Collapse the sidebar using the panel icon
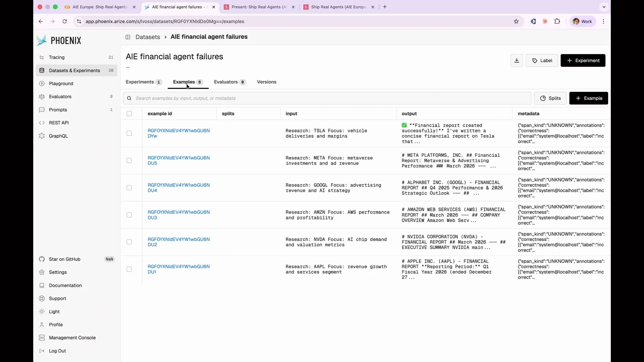The height and width of the screenshot is (362, 644). click(x=128, y=37)
